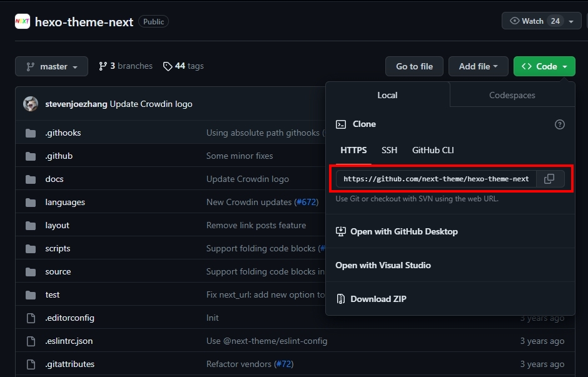Click Download ZIP option
588x377 pixels.
[x=372, y=299]
